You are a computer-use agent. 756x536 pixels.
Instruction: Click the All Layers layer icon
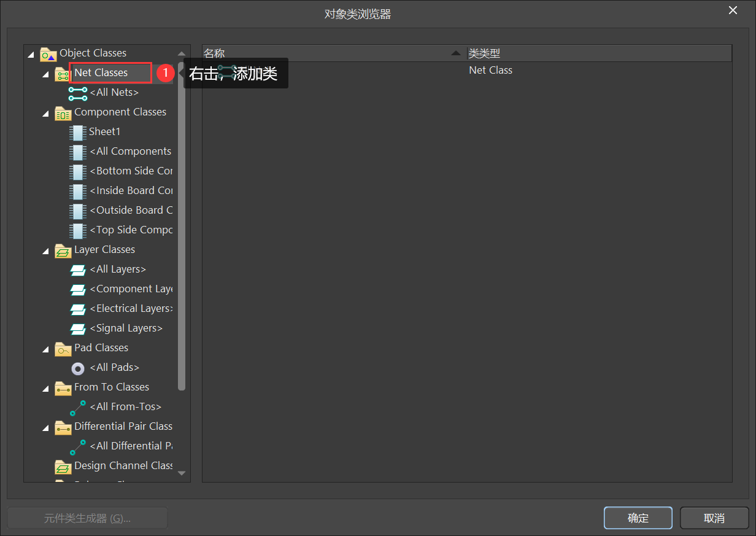[x=78, y=270]
